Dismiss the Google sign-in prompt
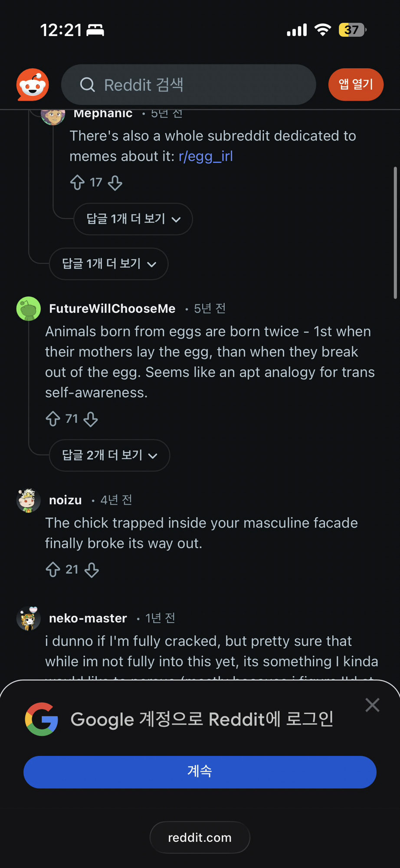This screenshot has width=400, height=868. [x=372, y=705]
